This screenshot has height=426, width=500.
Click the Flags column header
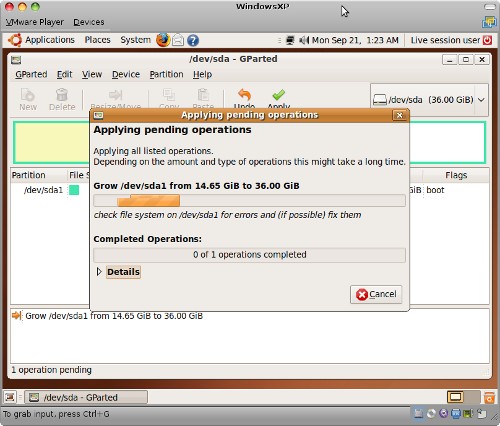click(x=456, y=175)
